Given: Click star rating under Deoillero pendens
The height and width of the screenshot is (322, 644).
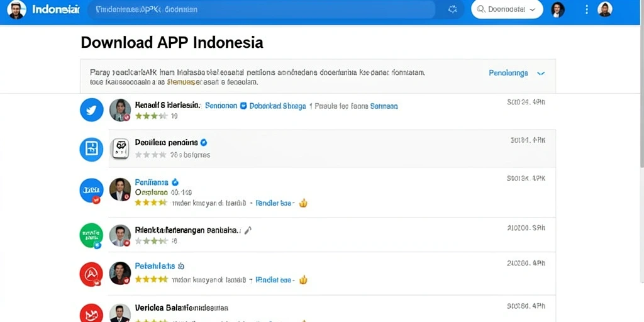Looking at the screenshot, I should point(151,155).
